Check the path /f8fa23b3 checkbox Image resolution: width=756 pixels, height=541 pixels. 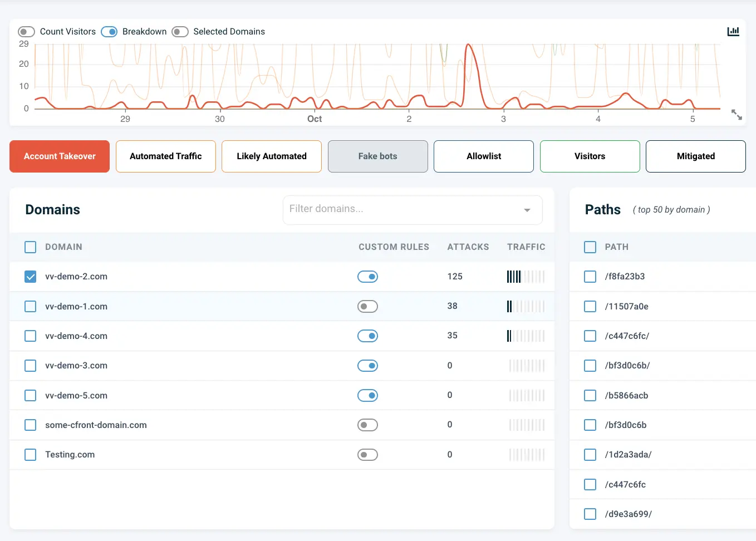pyautogui.click(x=590, y=276)
